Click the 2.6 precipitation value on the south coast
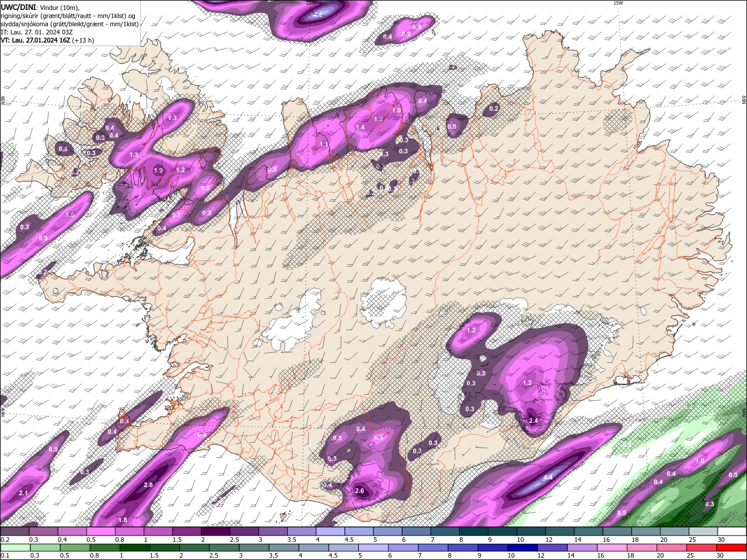This screenshot has height=560, width=747. pyautogui.click(x=359, y=491)
